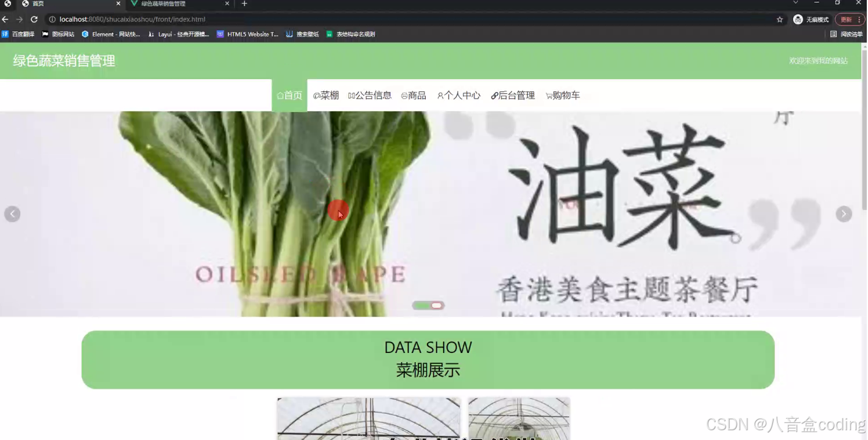Open the Layui bookmark

[x=179, y=34]
